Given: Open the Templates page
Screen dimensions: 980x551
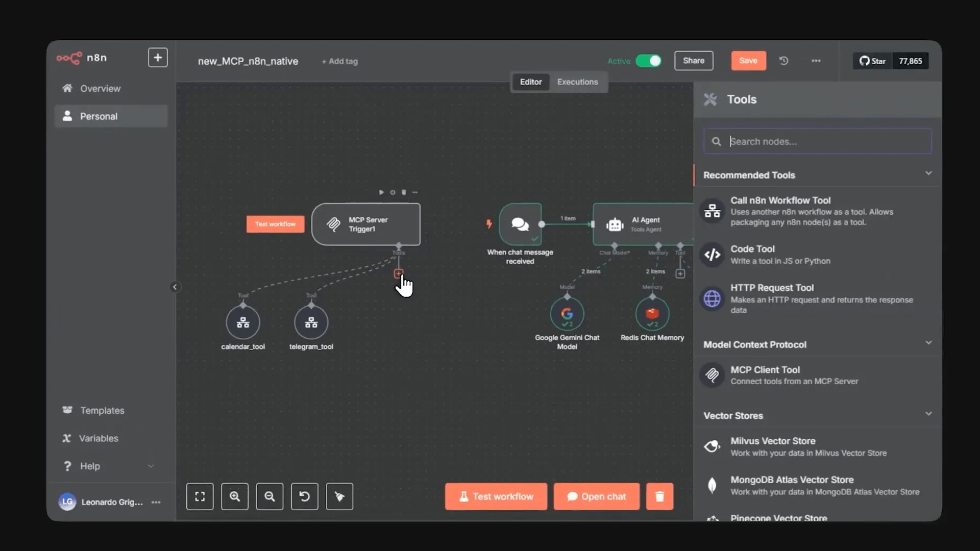Looking at the screenshot, I should 111,410.
